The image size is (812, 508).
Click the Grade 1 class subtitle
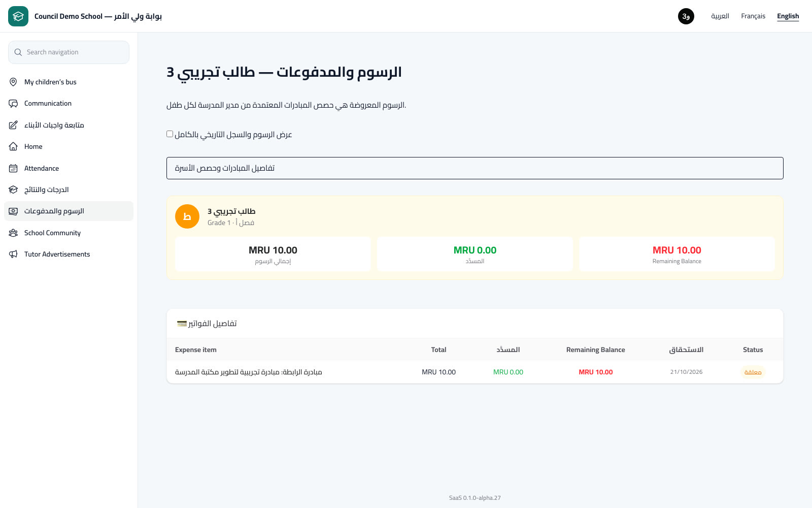tap(231, 223)
